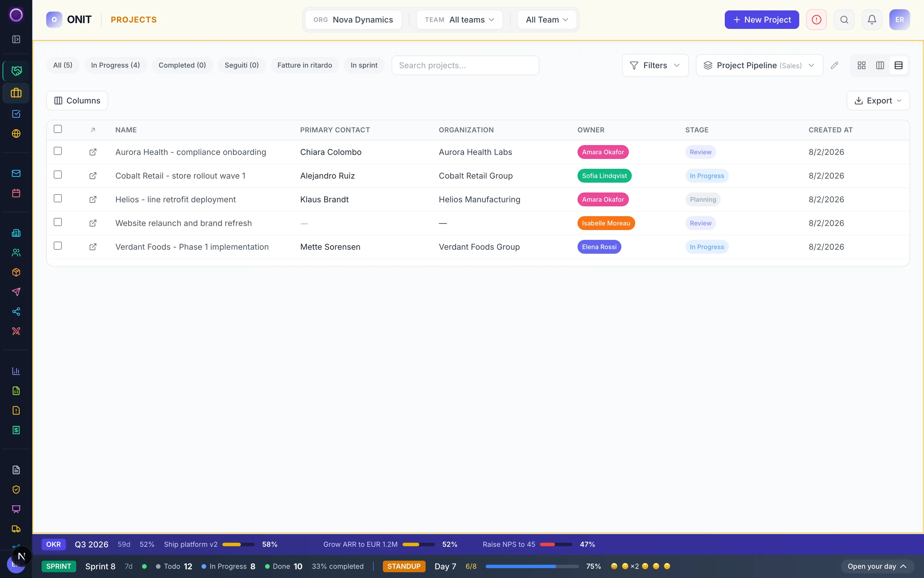Open the notifications bell icon
This screenshot has height=578, width=924.
(872, 19)
